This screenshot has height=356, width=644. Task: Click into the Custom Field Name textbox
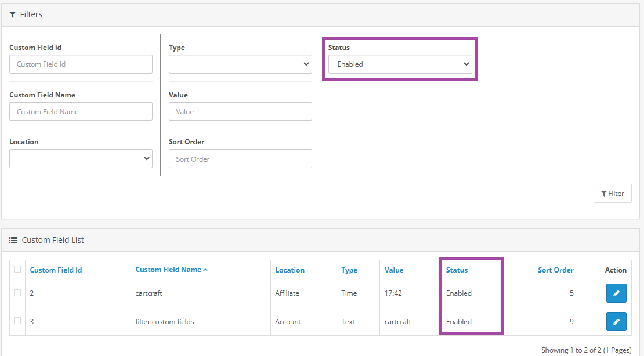[81, 112]
